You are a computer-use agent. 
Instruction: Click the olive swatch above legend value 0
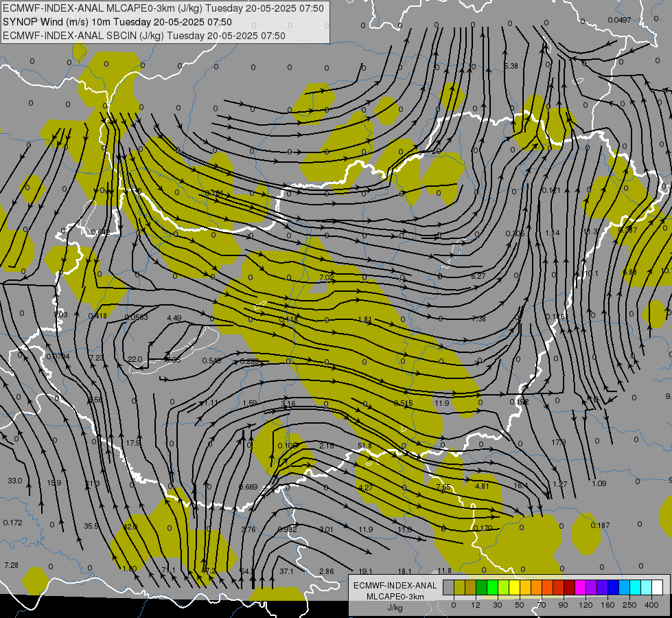[x=459, y=587]
